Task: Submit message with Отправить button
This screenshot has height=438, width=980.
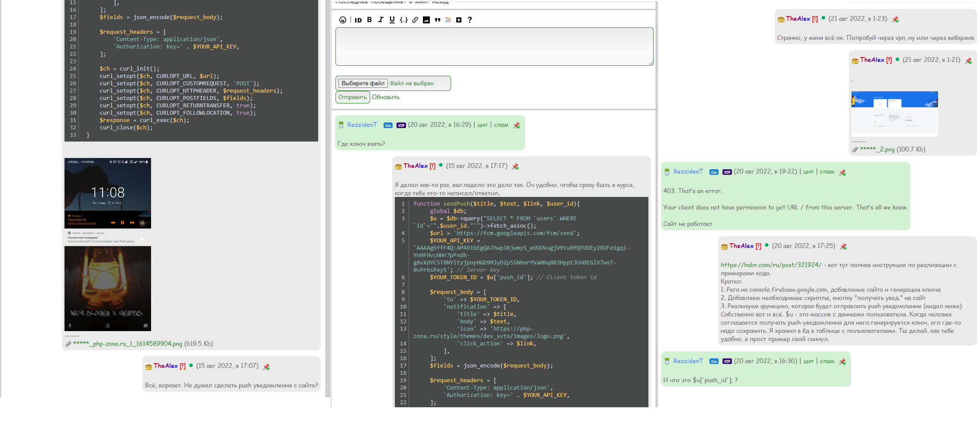Action: click(352, 97)
